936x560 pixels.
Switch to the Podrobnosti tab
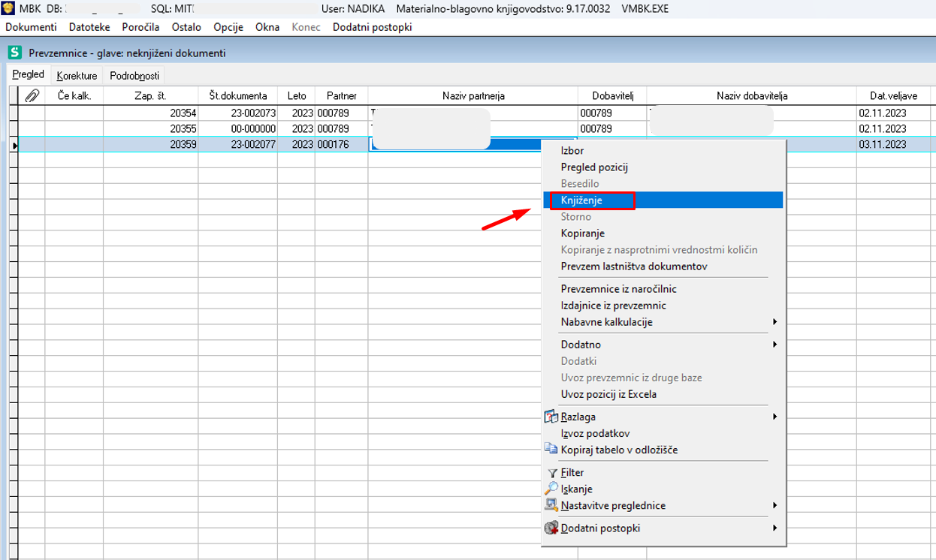[x=134, y=76]
